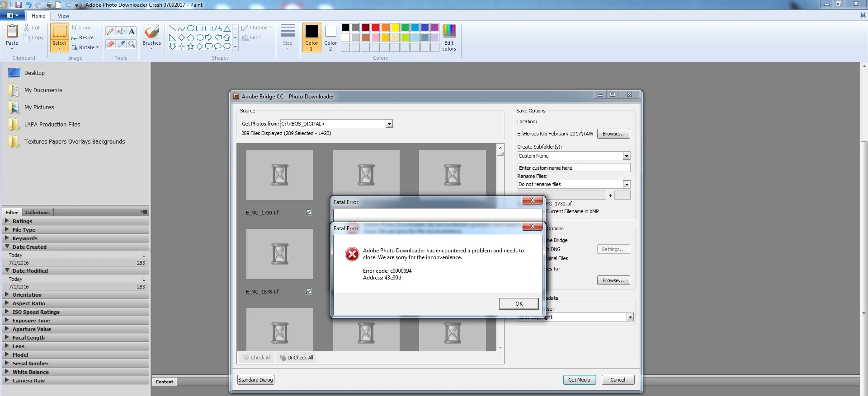The image size is (868, 396).
Task: Open the metadata template dropdown arrow
Action: (x=630, y=317)
